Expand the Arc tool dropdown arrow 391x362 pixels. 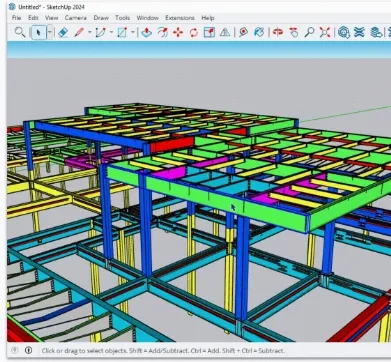(111, 32)
